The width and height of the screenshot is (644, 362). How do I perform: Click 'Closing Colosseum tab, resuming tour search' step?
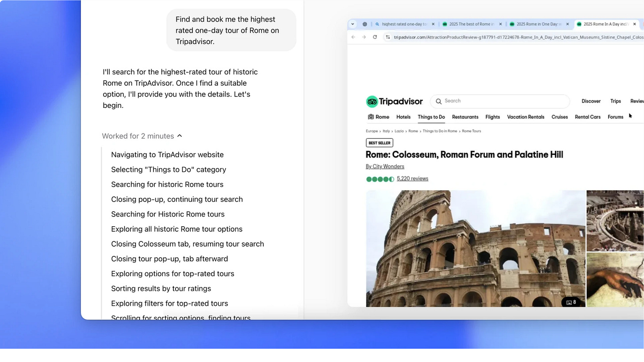point(188,244)
